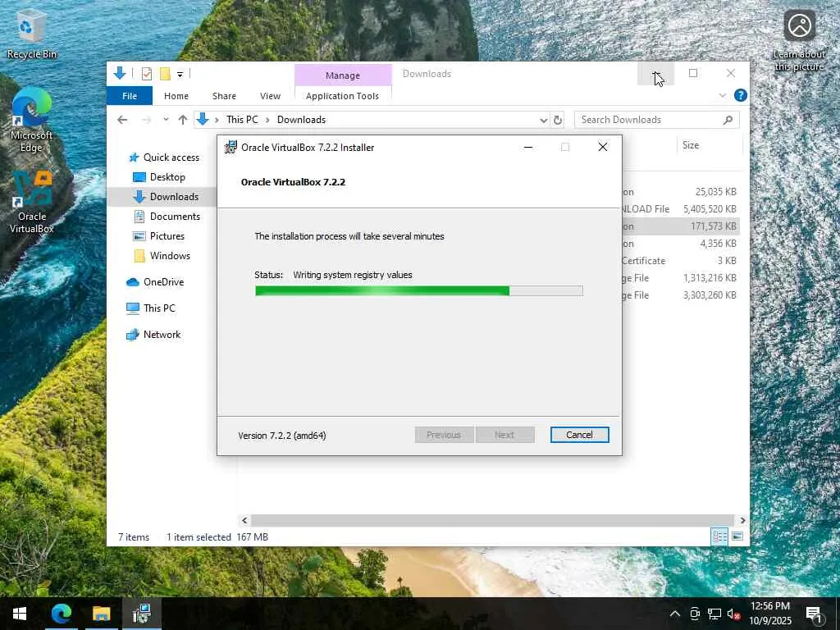Open the Windows Start menu
This screenshot has width=840, height=630.
click(20, 614)
